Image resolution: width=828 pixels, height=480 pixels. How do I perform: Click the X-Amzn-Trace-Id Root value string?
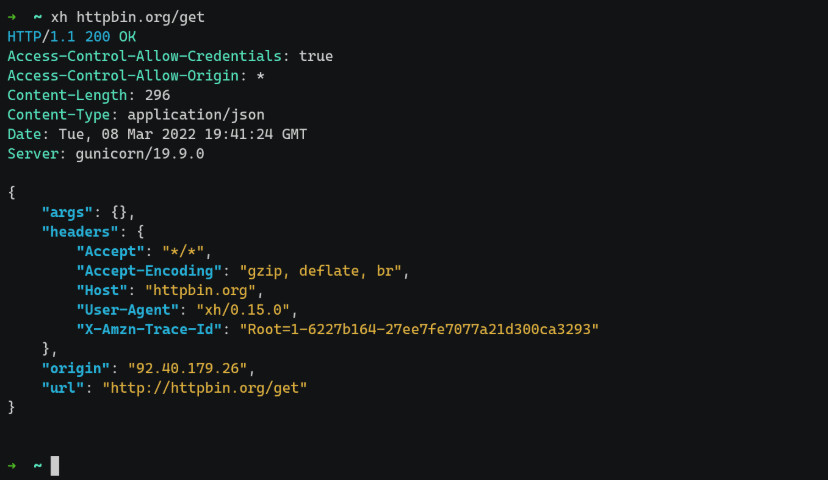[411, 329]
